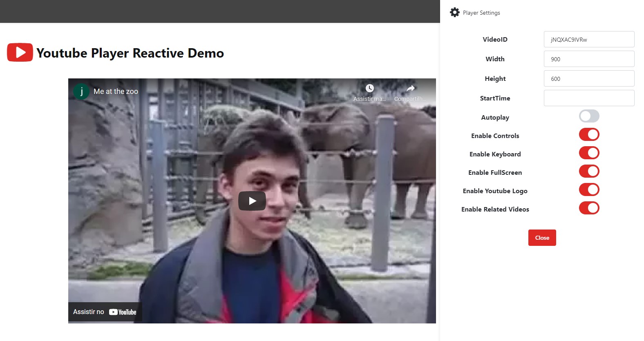Click the 'Autoplay' label text

click(495, 118)
